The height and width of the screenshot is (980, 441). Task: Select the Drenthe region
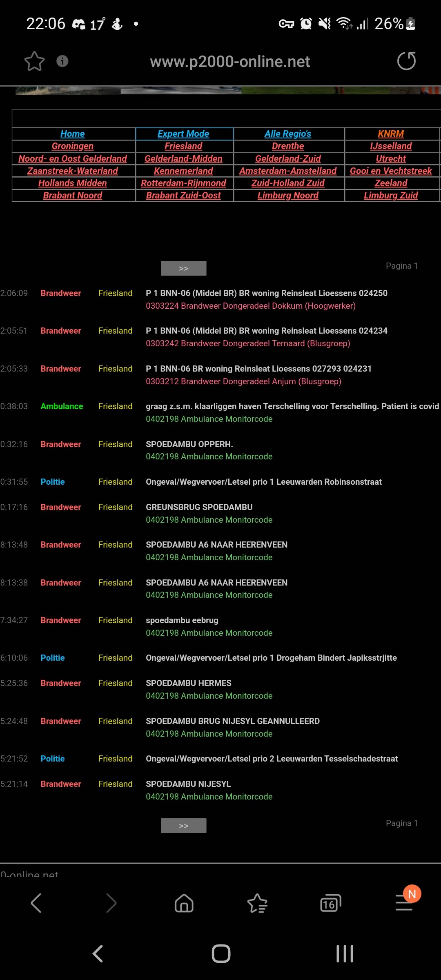[x=288, y=146]
